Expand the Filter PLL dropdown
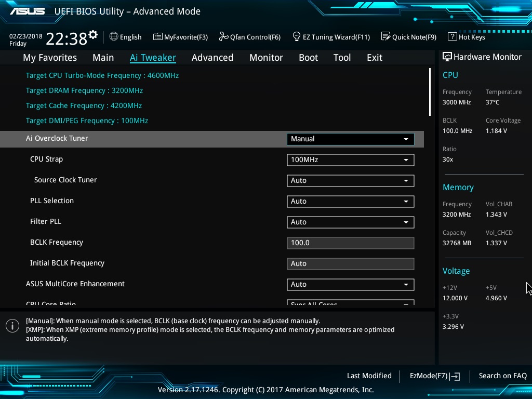The height and width of the screenshot is (399, 532). tap(351, 222)
